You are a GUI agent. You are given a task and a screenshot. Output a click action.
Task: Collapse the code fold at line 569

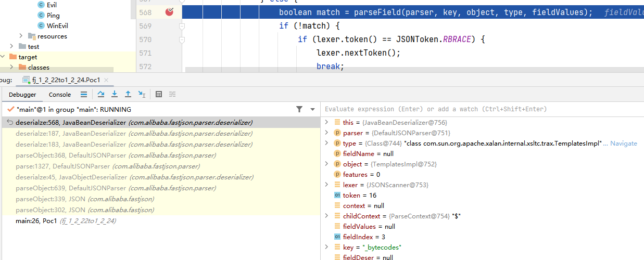coord(182,26)
